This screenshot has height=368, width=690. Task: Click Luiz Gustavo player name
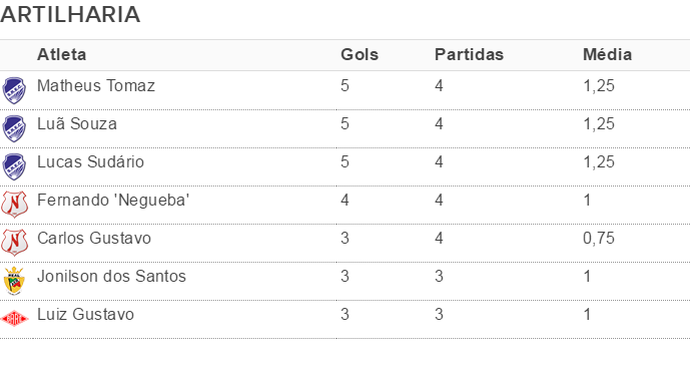point(85,314)
